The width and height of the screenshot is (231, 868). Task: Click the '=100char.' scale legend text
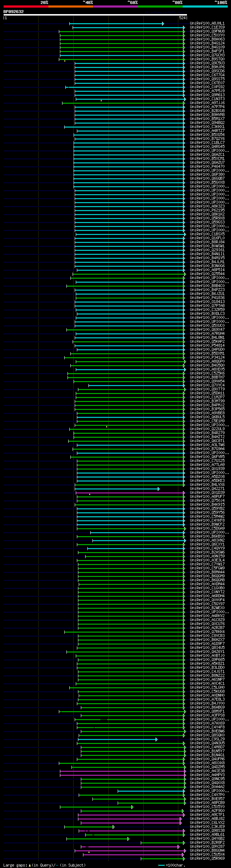pyautogui.click(x=175, y=865)
